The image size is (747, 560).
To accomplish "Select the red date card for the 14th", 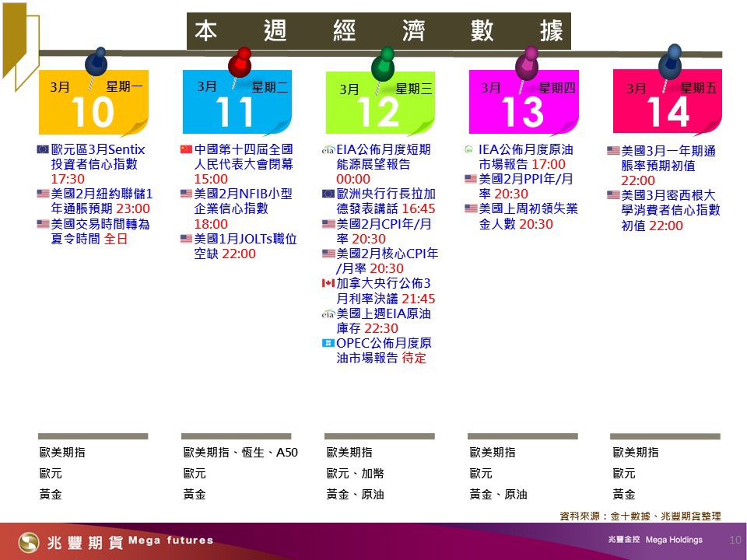I will pyautogui.click(x=667, y=103).
